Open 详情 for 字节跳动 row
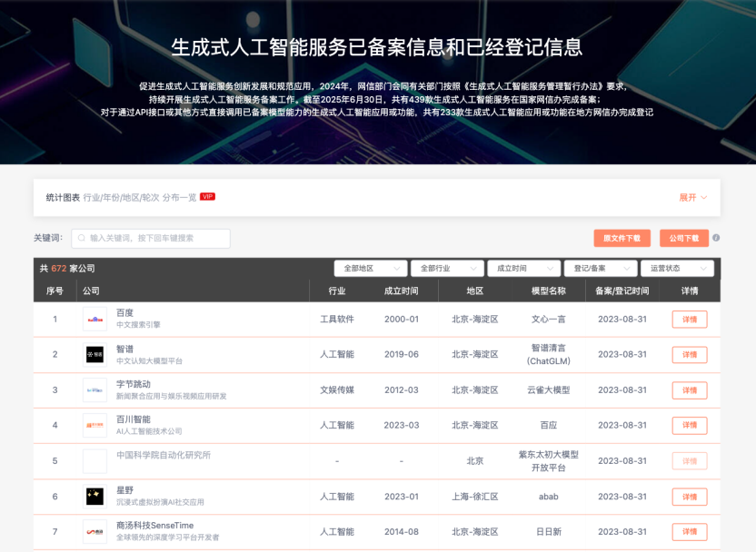Screen dimensions: 756x552 (690, 390)
